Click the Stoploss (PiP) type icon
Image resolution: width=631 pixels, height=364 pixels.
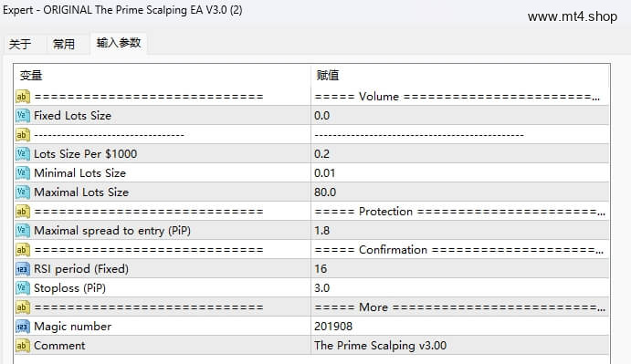tap(23, 288)
